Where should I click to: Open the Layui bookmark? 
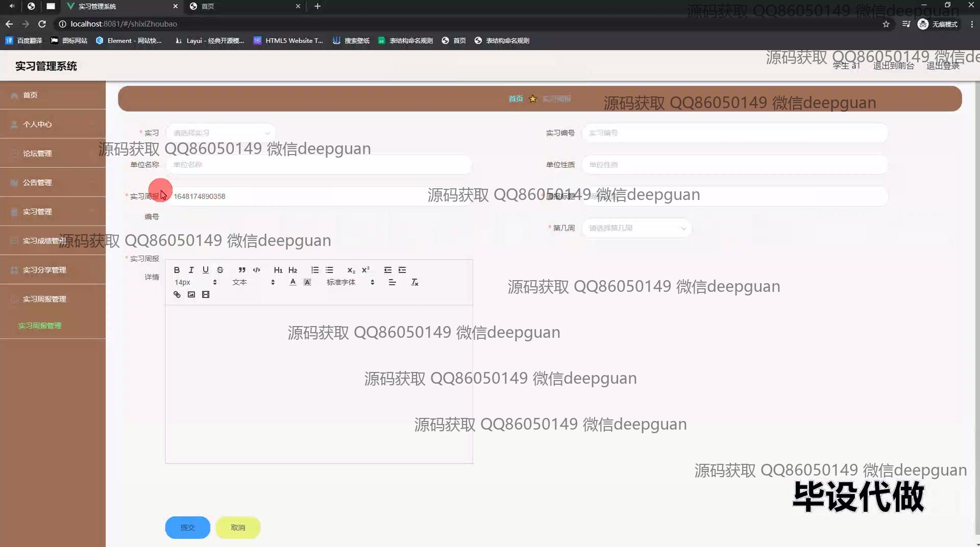209,40
